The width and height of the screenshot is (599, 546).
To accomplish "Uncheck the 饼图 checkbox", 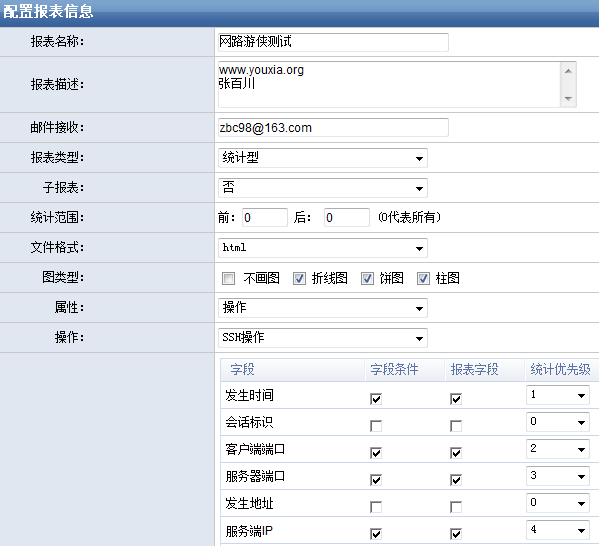I will coord(367,279).
